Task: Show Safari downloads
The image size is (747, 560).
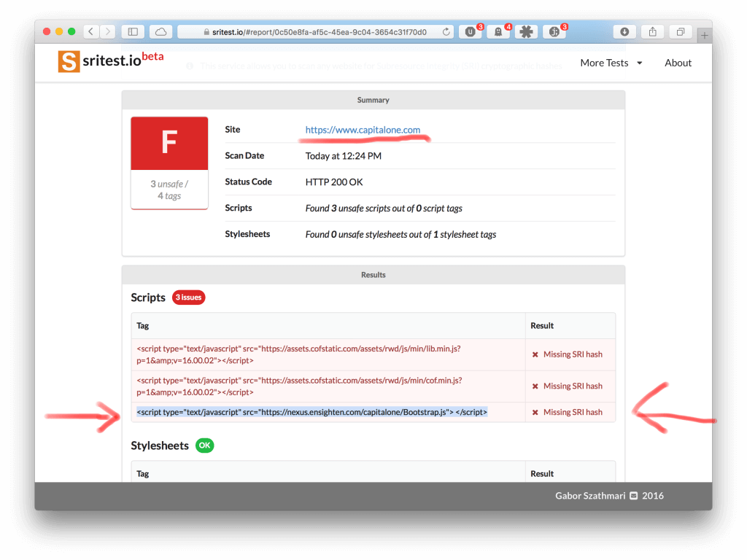Action: coord(624,32)
